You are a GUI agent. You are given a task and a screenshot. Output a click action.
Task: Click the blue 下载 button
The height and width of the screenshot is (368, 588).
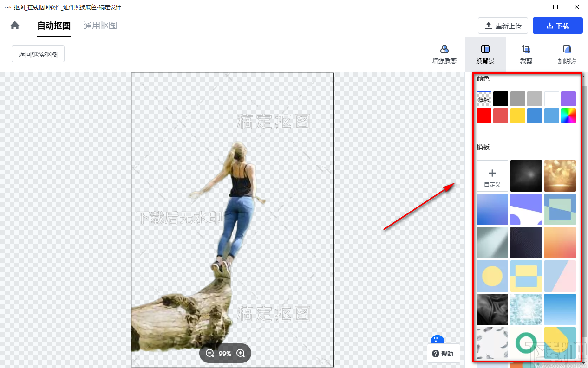(558, 26)
